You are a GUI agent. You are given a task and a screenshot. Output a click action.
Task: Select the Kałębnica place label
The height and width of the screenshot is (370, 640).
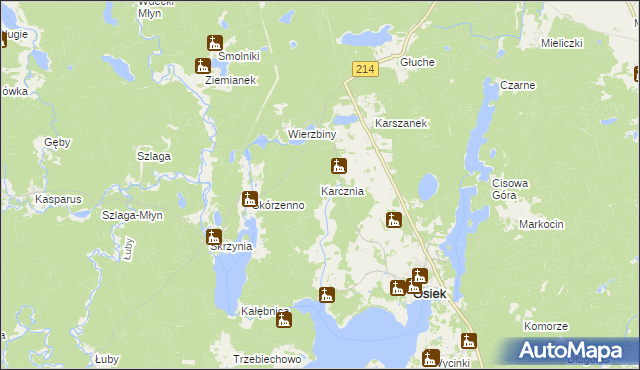265,311
